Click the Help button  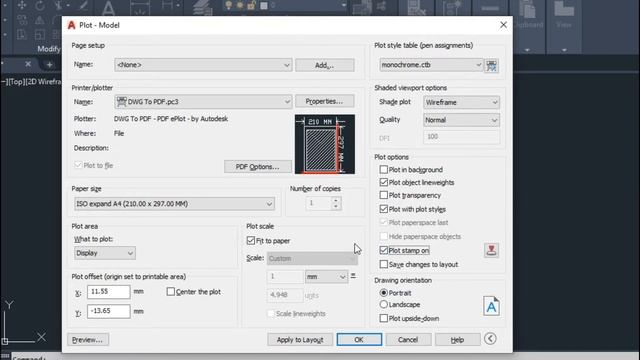457,340
